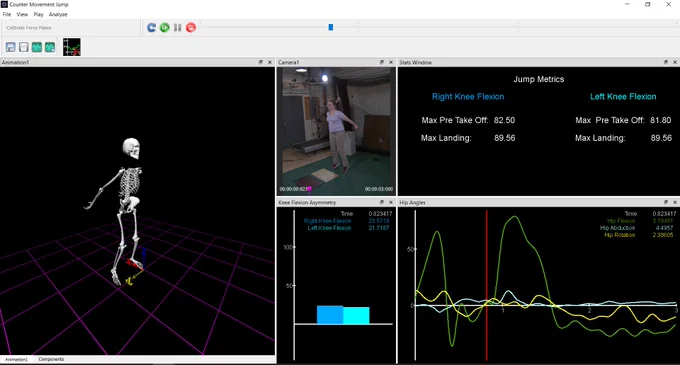This screenshot has width=680, height=365.
Task: Undock the Animation1 panel
Action: pos(261,62)
